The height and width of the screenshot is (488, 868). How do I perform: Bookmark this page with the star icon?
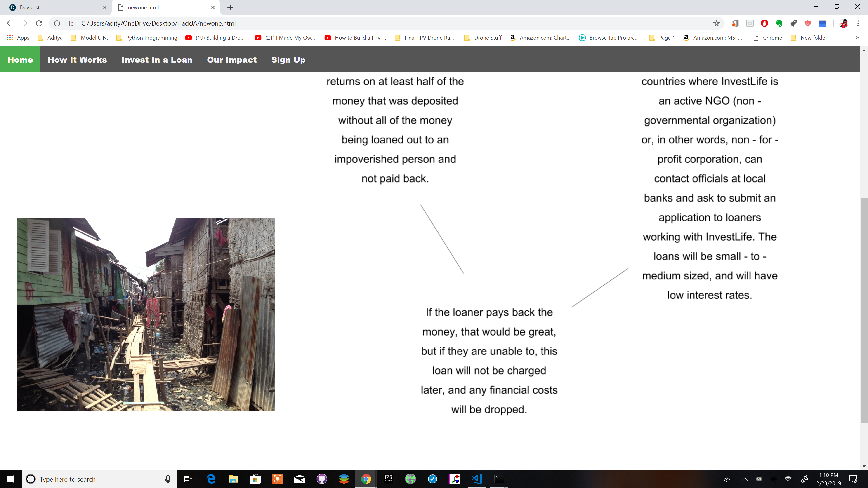point(716,23)
